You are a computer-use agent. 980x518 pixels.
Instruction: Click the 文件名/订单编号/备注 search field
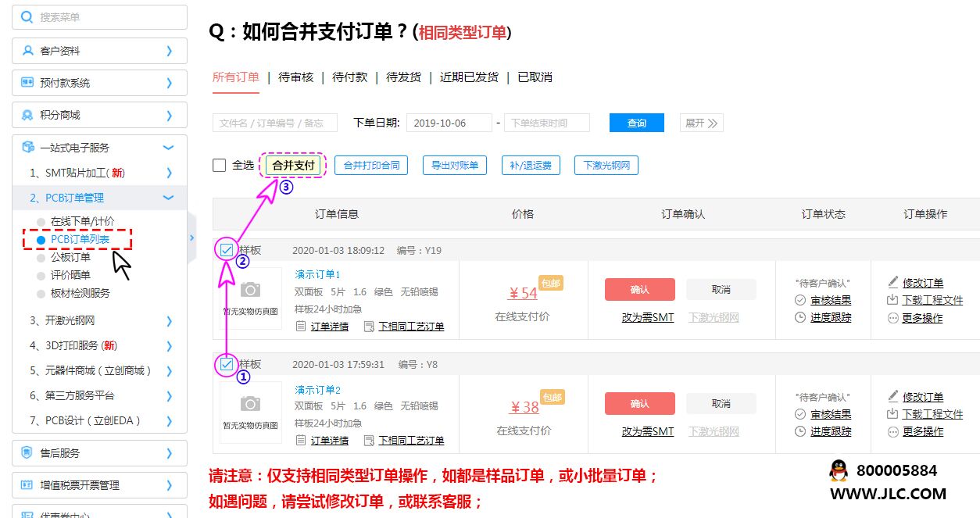pos(275,123)
